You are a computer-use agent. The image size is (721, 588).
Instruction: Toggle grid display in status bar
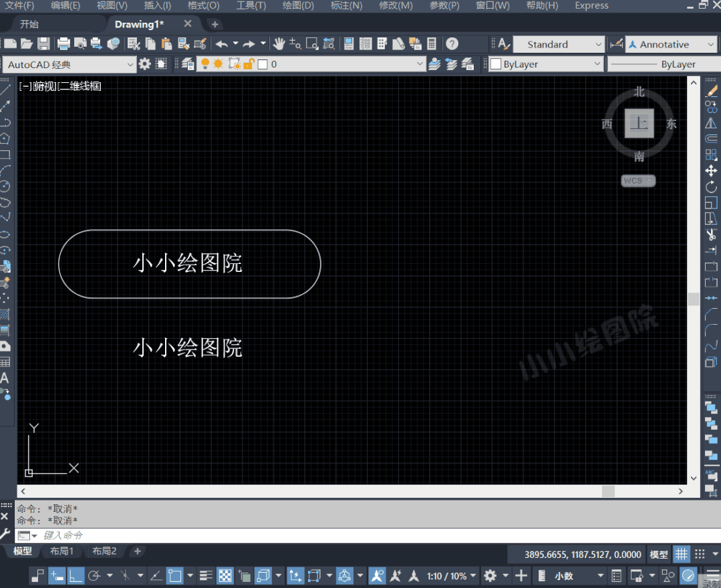(682, 555)
